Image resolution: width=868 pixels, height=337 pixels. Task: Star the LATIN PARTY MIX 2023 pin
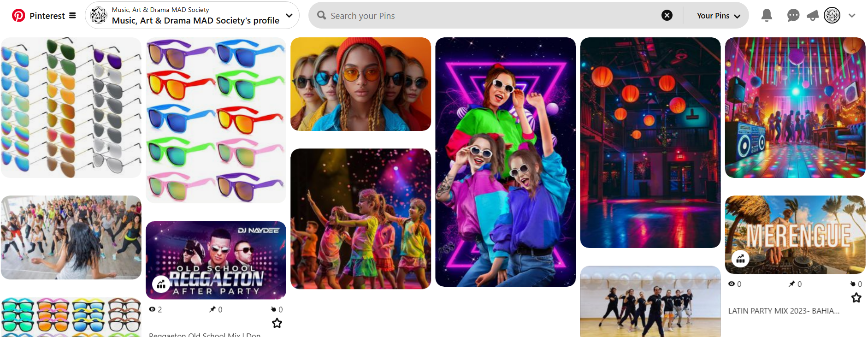click(856, 298)
